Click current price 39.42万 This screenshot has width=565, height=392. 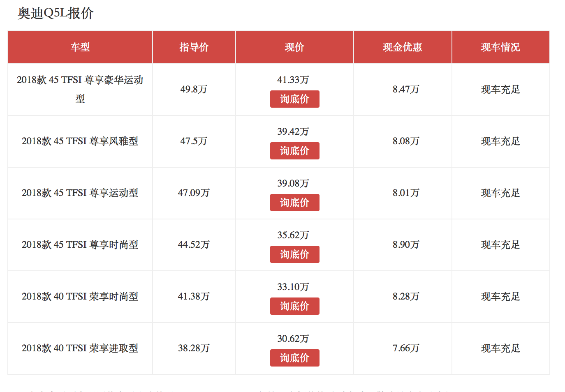click(293, 131)
